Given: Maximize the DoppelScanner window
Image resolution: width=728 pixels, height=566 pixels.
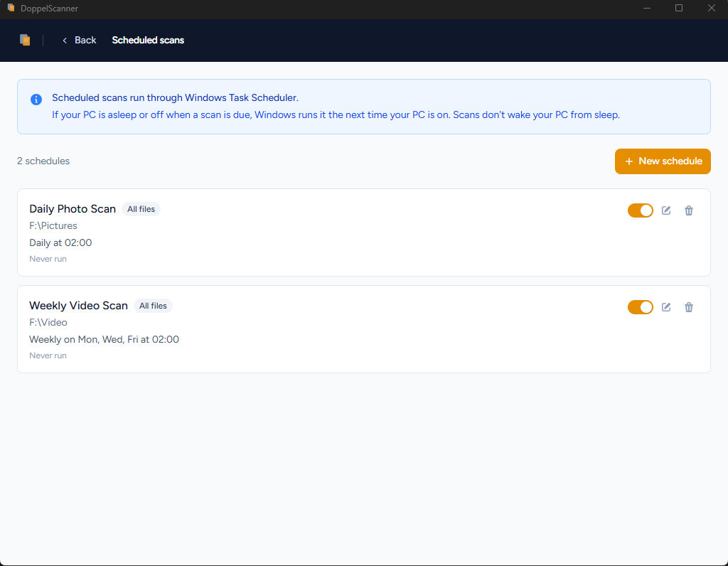Looking at the screenshot, I should tap(679, 8).
